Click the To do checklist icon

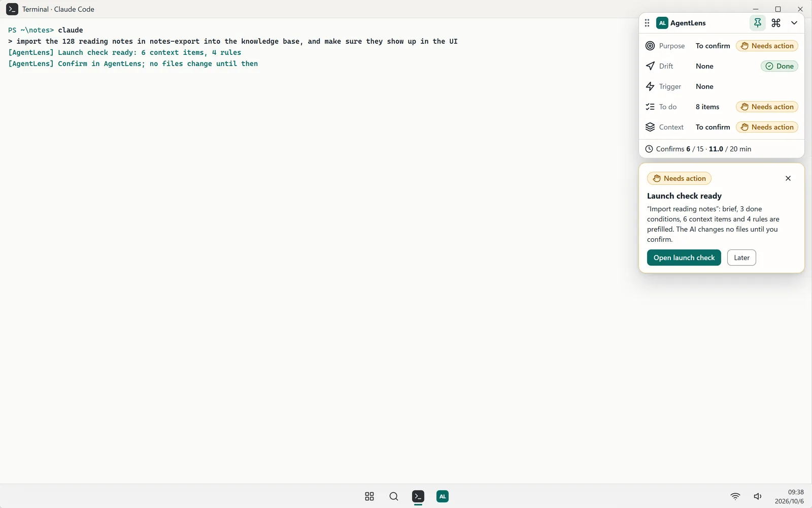(x=650, y=107)
